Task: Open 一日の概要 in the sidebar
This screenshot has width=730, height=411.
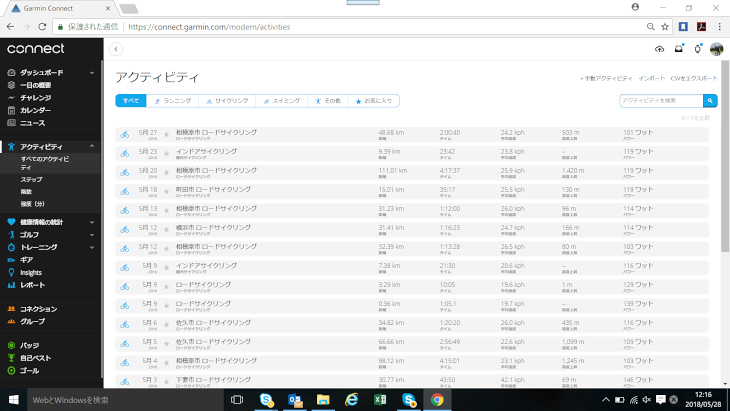Action: pyautogui.click(x=35, y=85)
